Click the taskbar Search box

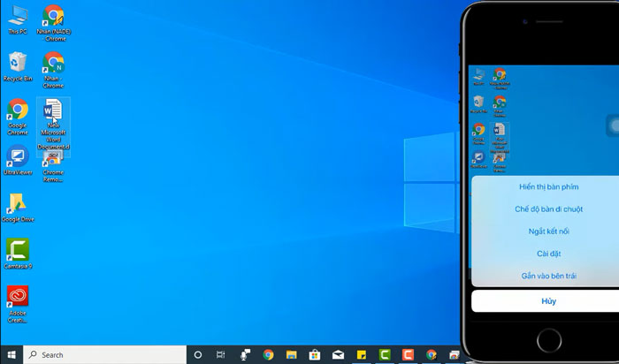coord(104,354)
